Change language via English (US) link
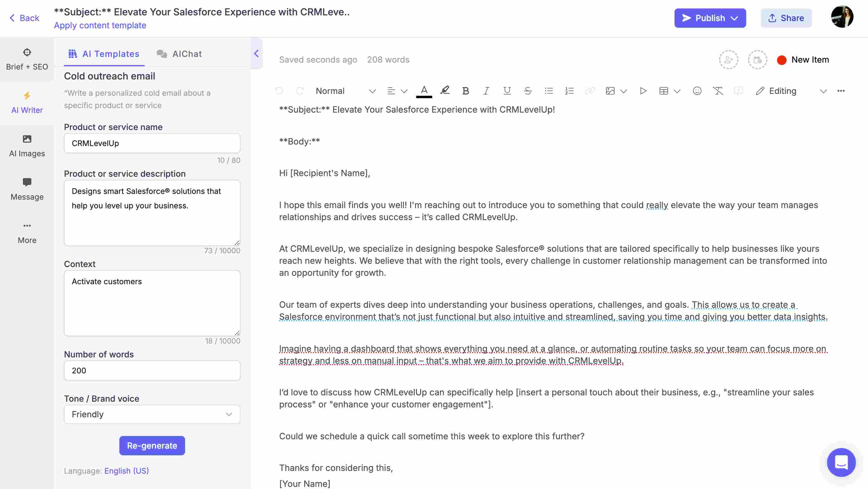 pos(126,471)
